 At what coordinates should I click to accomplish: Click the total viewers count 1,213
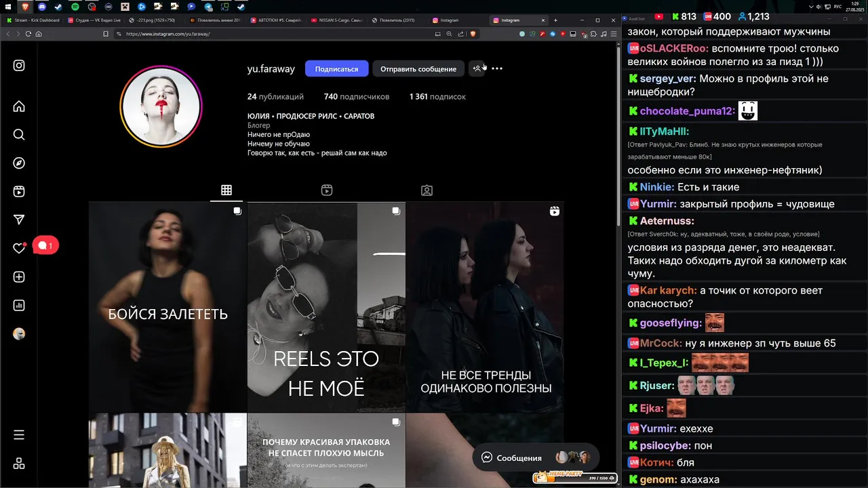point(753,16)
